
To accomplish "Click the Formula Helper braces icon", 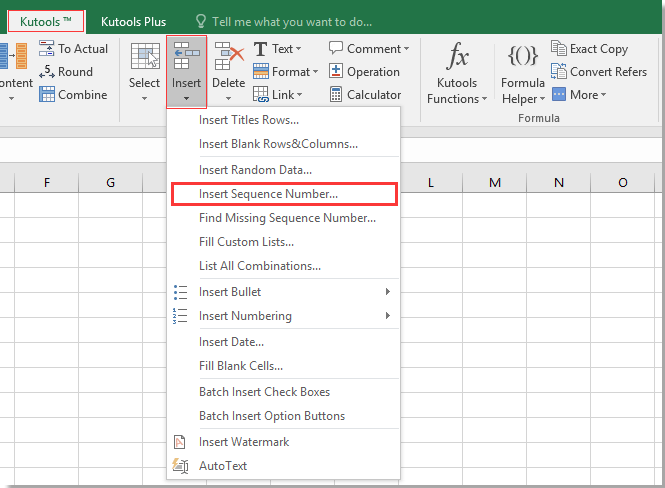I will pyautogui.click(x=522, y=56).
